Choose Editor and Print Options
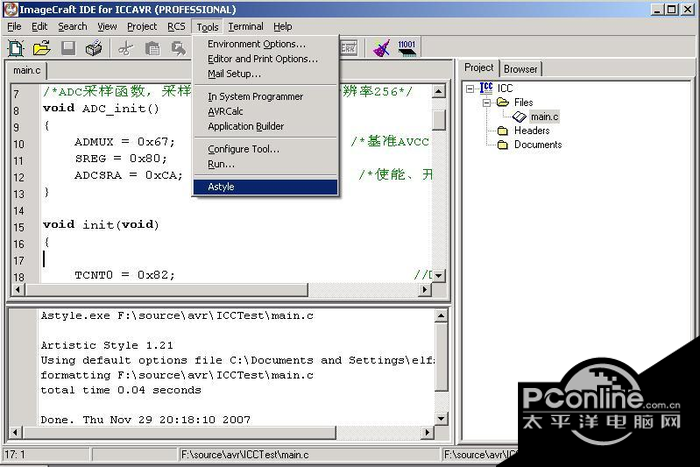 point(266,59)
